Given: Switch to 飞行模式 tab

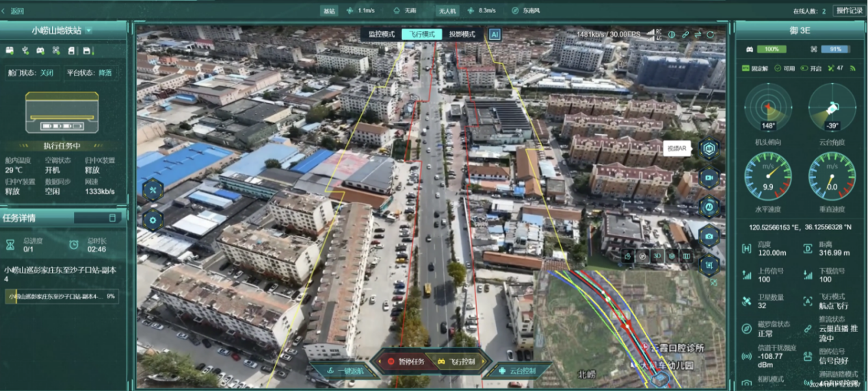Looking at the screenshot, I should pos(421,34).
